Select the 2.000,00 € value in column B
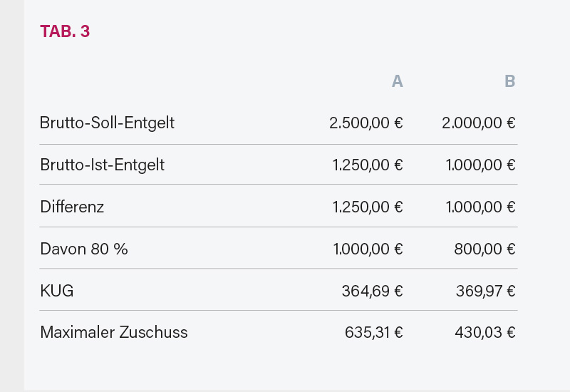The width and height of the screenshot is (570, 392). click(479, 123)
